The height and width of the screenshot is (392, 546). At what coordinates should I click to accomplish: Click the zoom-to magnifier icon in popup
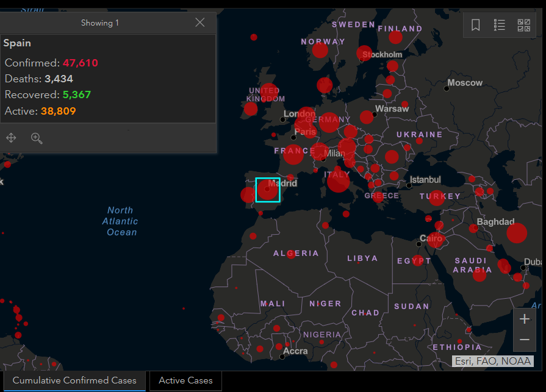pyautogui.click(x=37, y=138)
